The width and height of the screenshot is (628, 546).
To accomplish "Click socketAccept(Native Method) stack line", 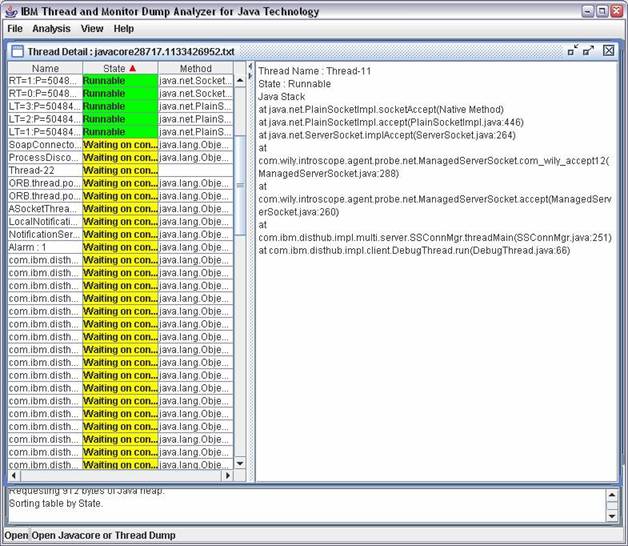I will point(381,109).
